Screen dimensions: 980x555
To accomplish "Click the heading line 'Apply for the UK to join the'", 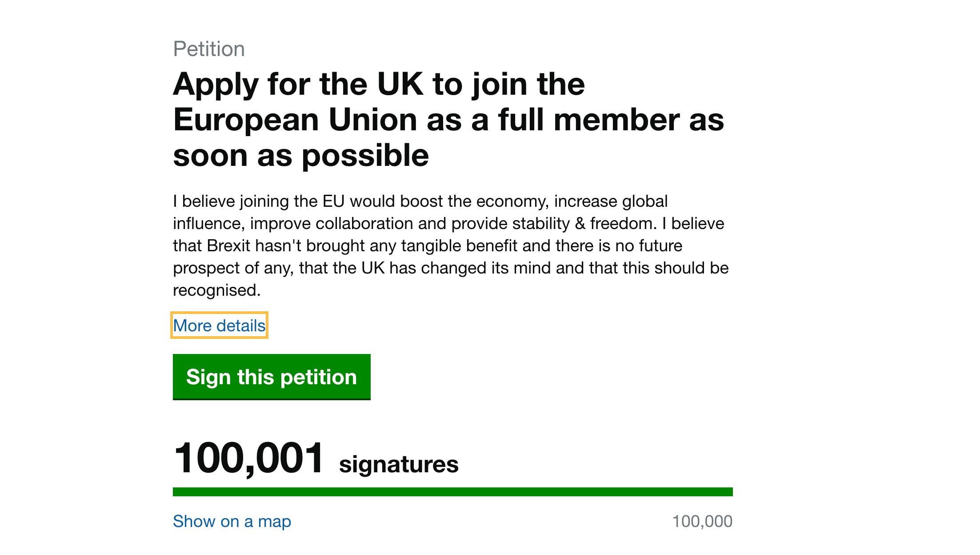I will pyautogui.click(x=379, y=84).
